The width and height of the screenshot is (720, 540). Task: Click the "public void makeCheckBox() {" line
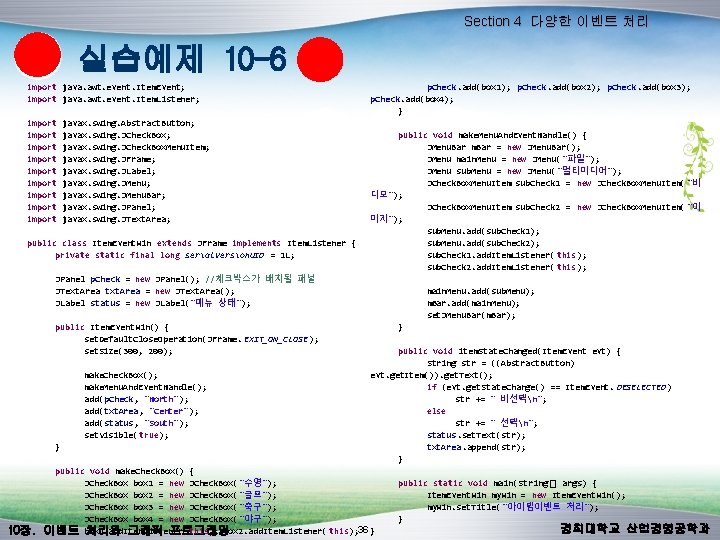pyautogui.click(x=124, y=471)
